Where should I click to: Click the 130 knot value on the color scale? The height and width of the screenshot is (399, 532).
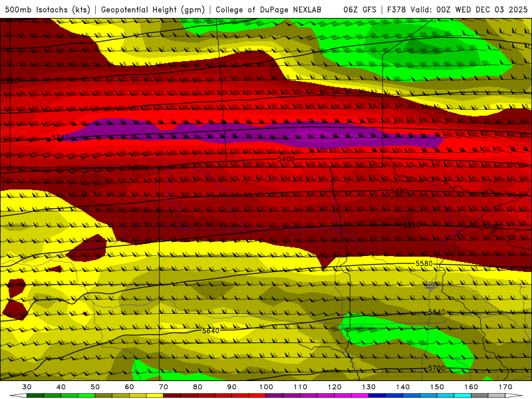click(368, 387)
